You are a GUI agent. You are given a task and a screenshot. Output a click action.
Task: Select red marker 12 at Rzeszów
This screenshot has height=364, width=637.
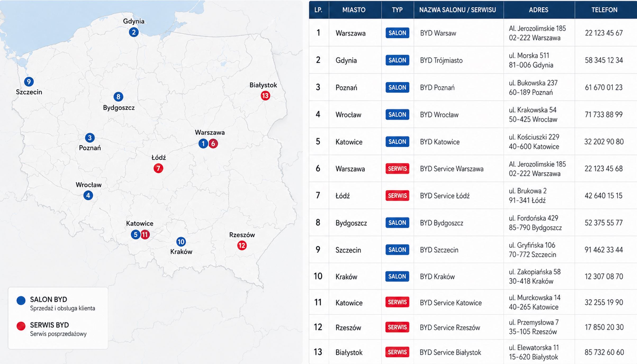pos(242,245)
